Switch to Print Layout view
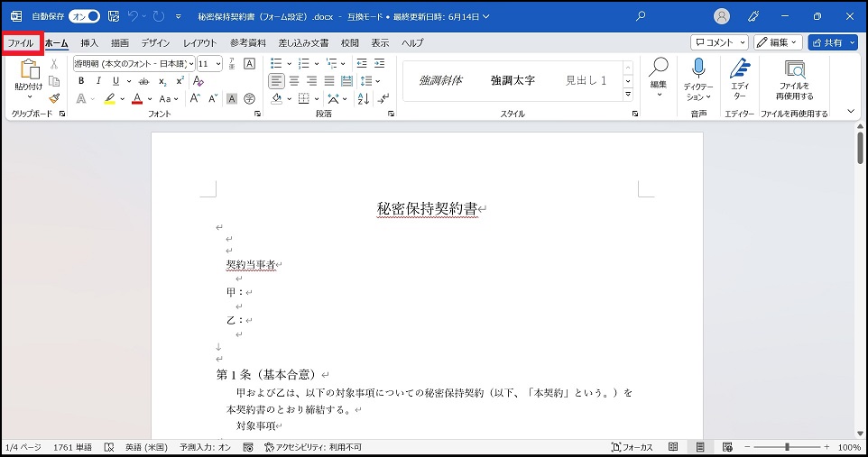 click(x=700, y=447)
